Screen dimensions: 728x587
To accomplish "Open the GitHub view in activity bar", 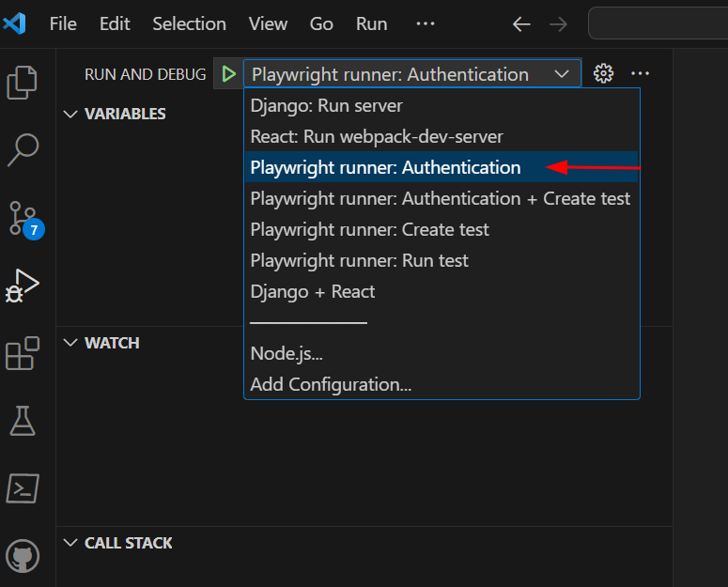I will (23, 556).
